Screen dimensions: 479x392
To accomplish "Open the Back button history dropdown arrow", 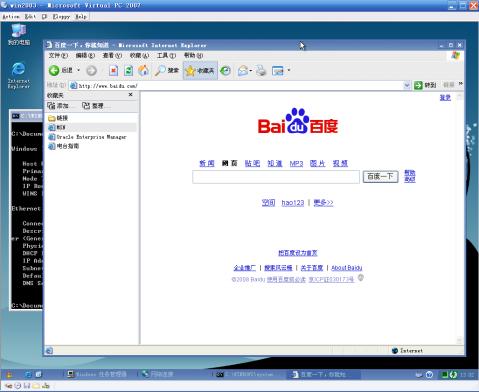I will click(x=79, y=70).
